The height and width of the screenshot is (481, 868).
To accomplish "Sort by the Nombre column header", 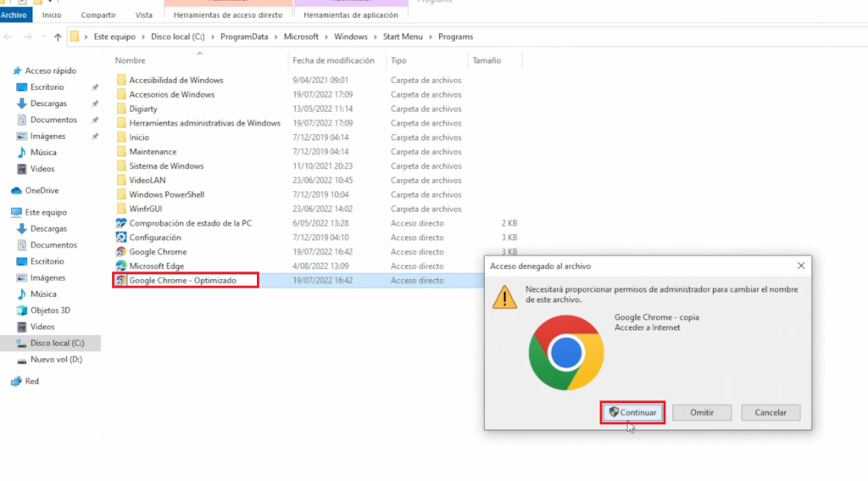I will [x=130, y=60].
